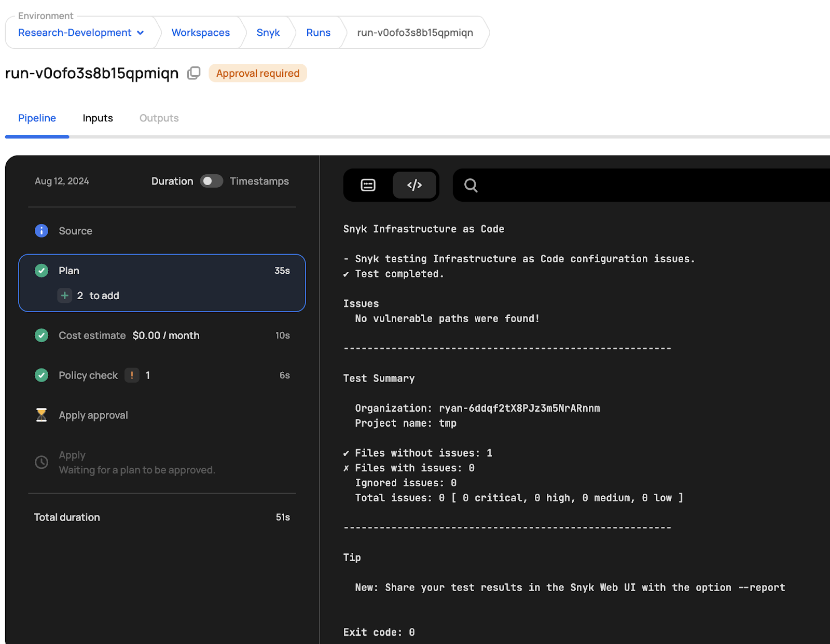Switch to the Outputs tab
830x644 pixels.
click(159, 118)
